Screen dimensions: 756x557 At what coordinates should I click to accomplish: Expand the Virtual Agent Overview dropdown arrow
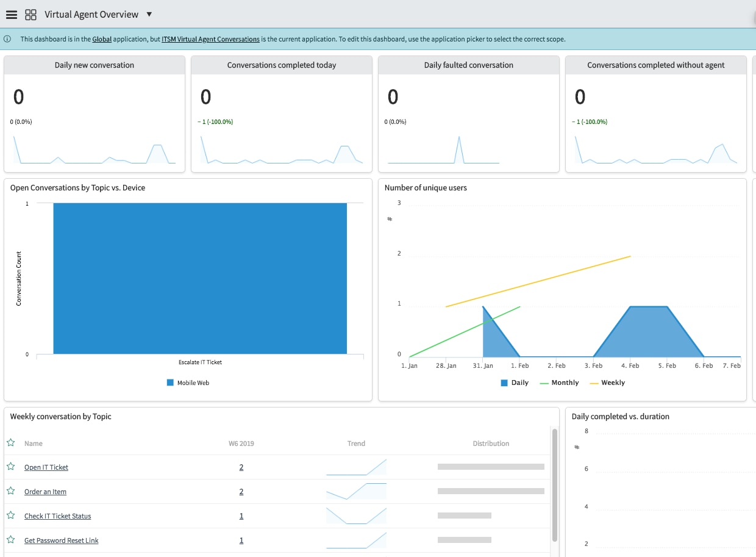(149, 15)
